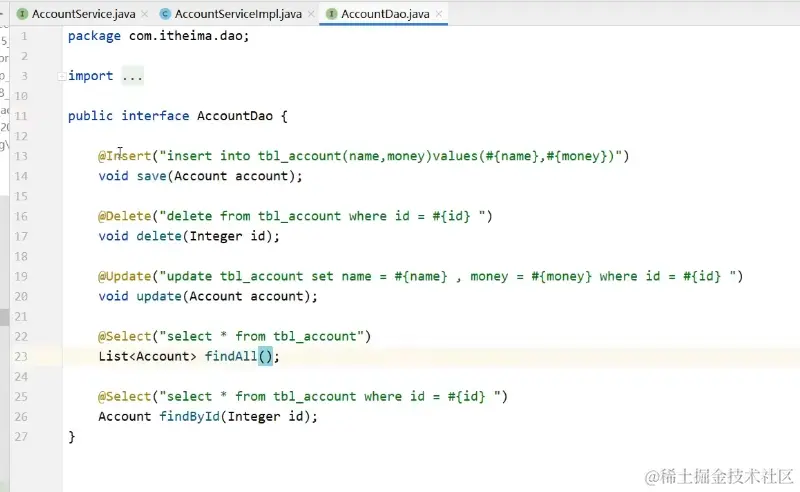Click the findById method name
This screenshot has height=492, width=800.
[189, 416]
